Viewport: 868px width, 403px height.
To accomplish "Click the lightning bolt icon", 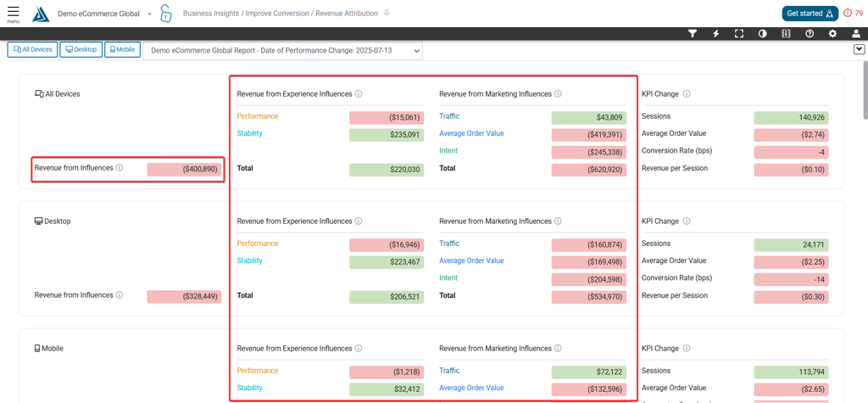I will (715, 34).
